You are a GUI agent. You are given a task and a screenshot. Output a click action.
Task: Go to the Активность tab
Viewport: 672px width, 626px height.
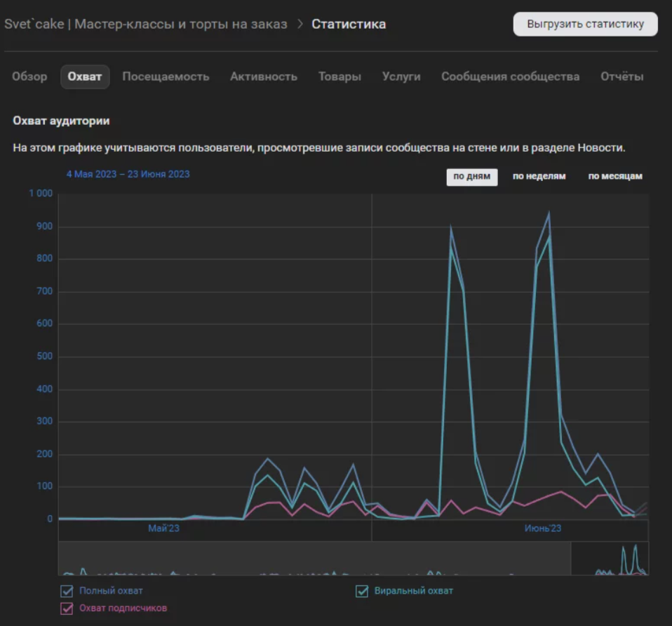[x=264, y=76]
